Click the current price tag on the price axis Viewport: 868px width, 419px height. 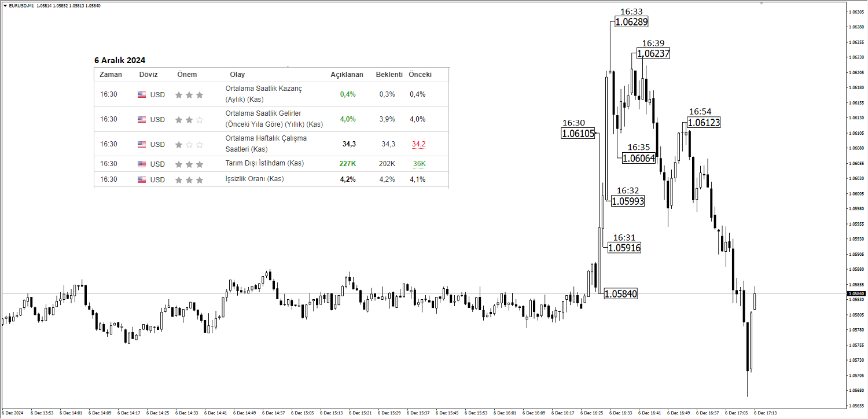857,294
